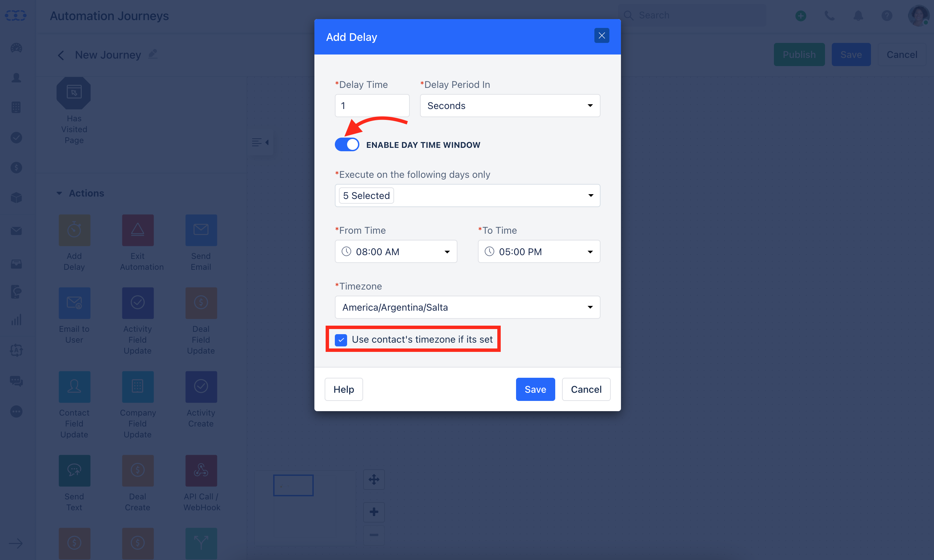Select the Has Visited Page trigger icon

coord(74,93)
